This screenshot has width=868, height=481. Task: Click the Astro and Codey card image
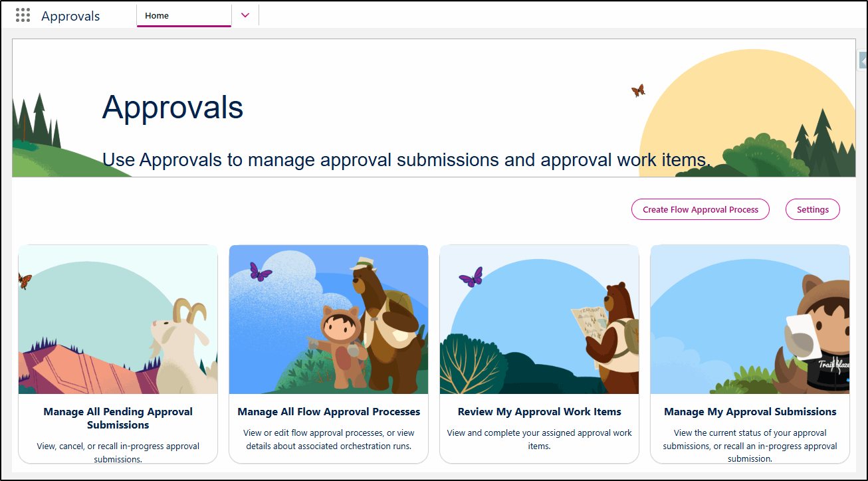(329, 320)
